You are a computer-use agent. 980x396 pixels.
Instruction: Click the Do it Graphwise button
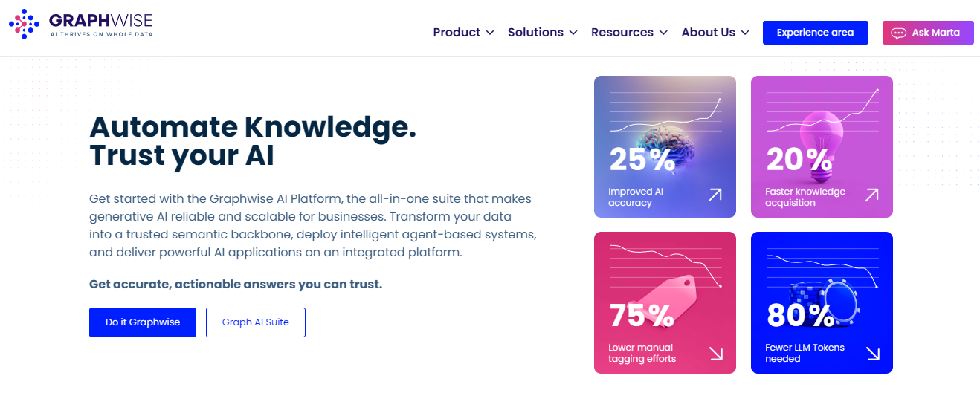[143, 322]
